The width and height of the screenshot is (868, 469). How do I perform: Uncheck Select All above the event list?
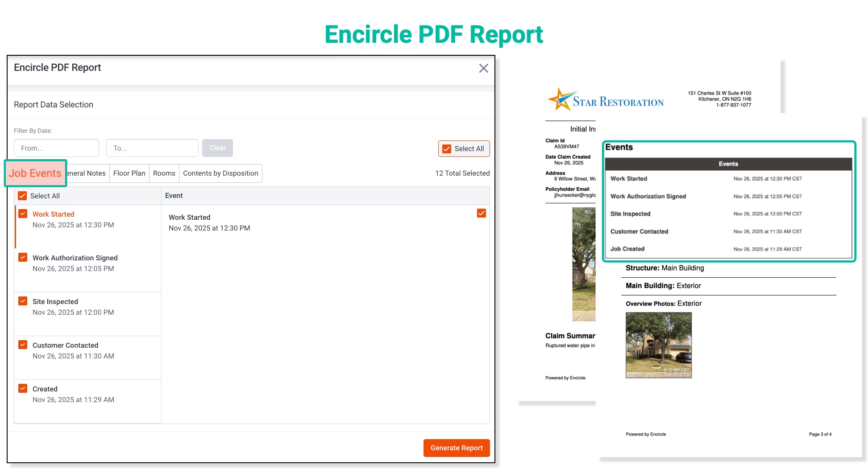(22, 195)
